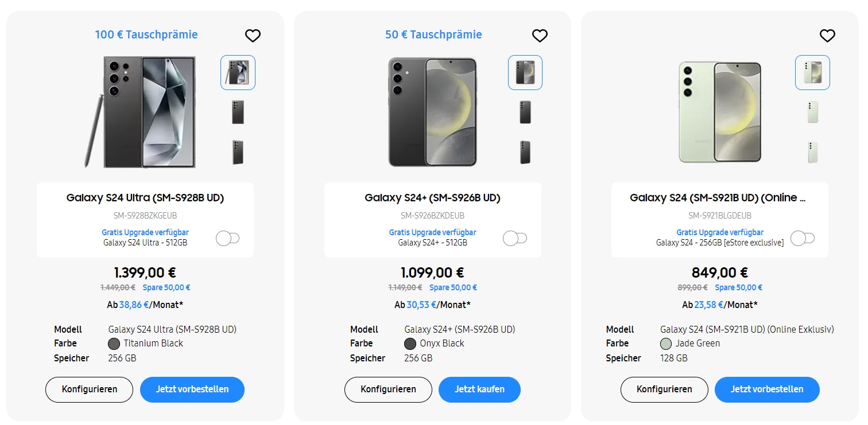Viewport: 868px width, 425px height.
Task: Open the 38,86 €/Monat financing details
Action: tap(131, 305)
